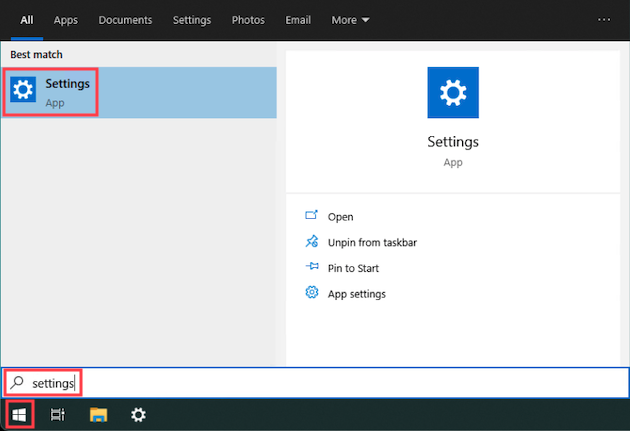Click the App settings gear icon

(x=311, y=292)
